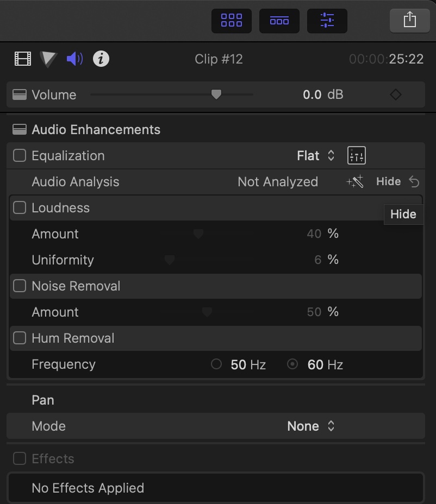
Task: Show the equalizer controls icon
Action: click(x=357, y=156)
